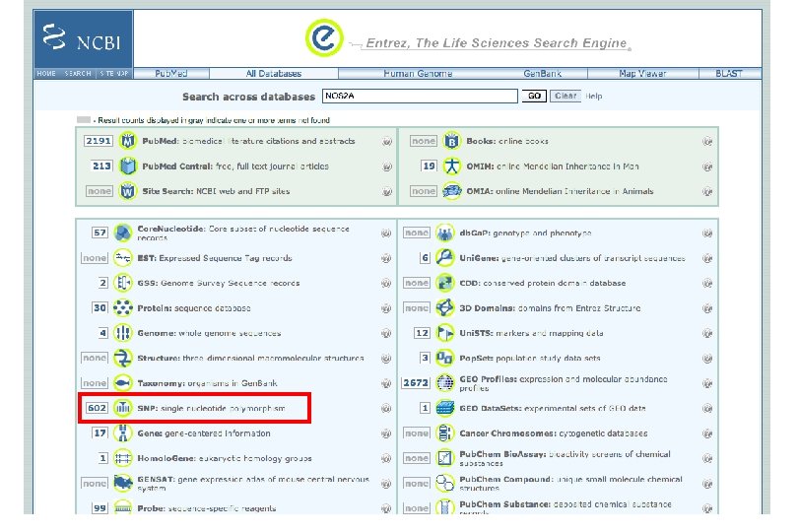Image resolution: width=798 pixels, height=532 pixels.
Task: Open the 2191 PubMed results count
Action: 99,141
